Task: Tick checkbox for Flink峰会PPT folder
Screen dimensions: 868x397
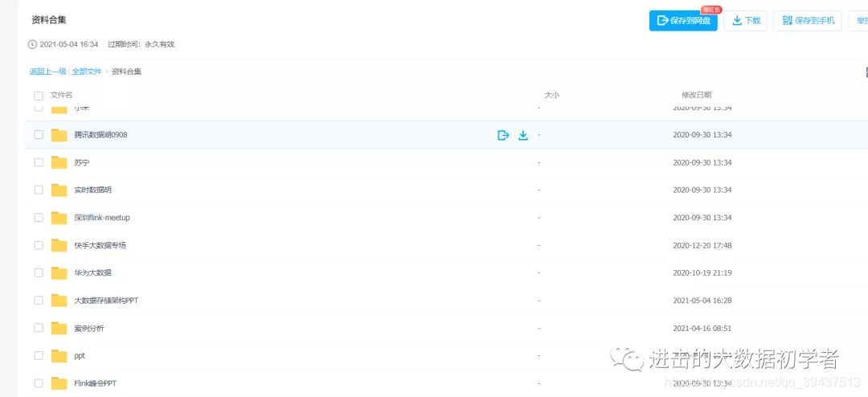Action: point(39,383)
